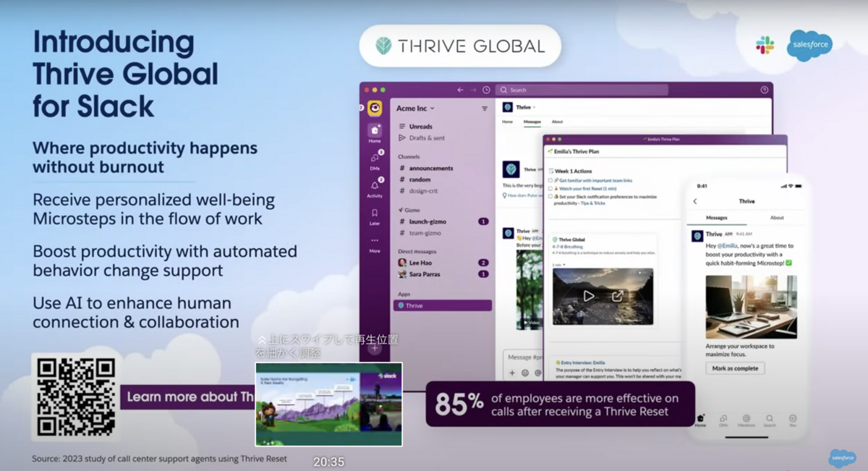Click the 'Learn more about' banner
868x471 pixels.
pos(189,396)
